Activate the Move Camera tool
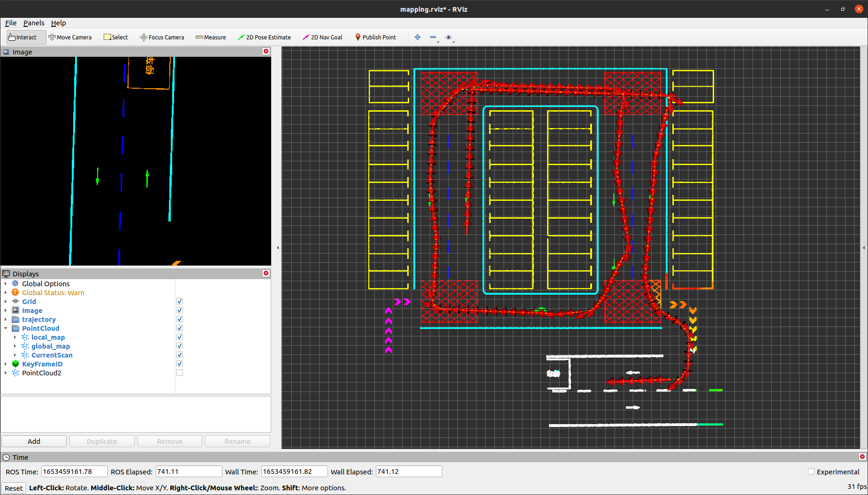 [70, 37]
